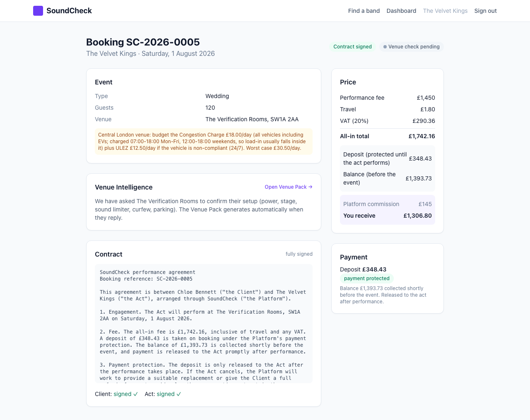Click the Booking SC-2026-0005 heading
530x420 pixels.
point(143,42)
